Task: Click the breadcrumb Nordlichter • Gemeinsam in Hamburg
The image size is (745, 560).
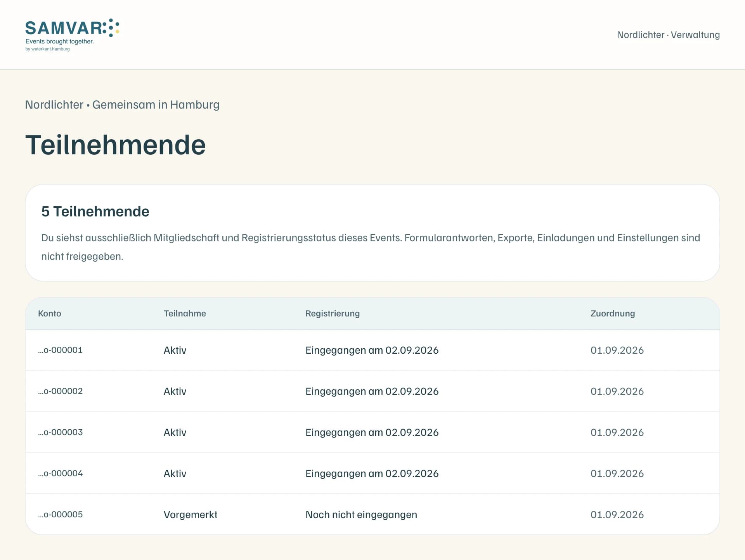Action: (x=122, y=105)
